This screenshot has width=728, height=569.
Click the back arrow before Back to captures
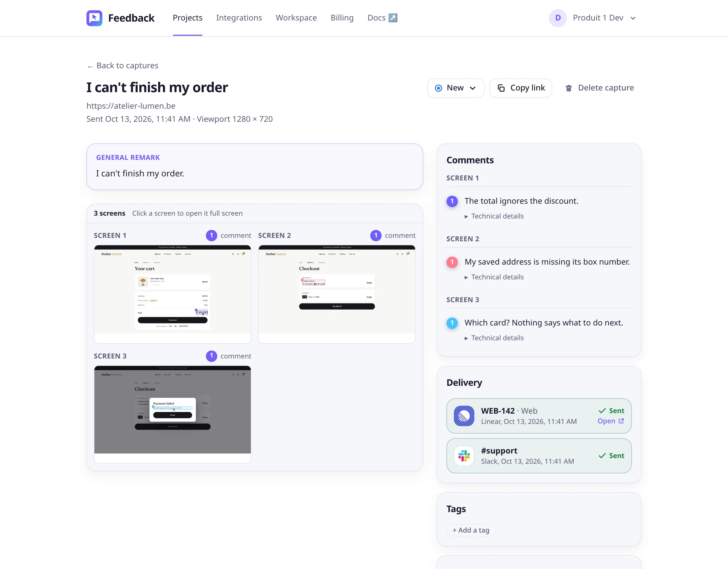point(90,67)
